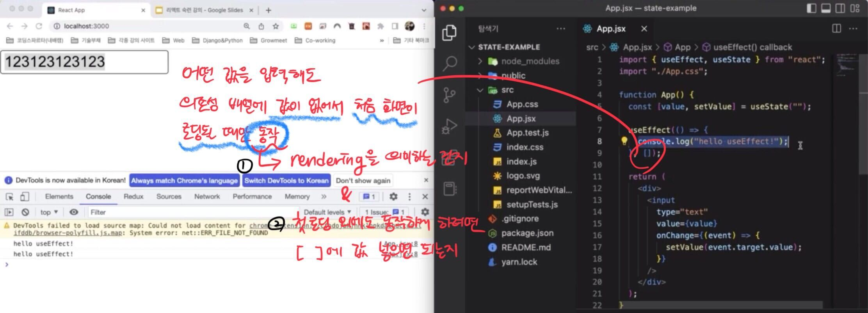Toggle the bottom panel layout icon in VS Code
Viewport: 868px width, 313px height.
(826, 8)
